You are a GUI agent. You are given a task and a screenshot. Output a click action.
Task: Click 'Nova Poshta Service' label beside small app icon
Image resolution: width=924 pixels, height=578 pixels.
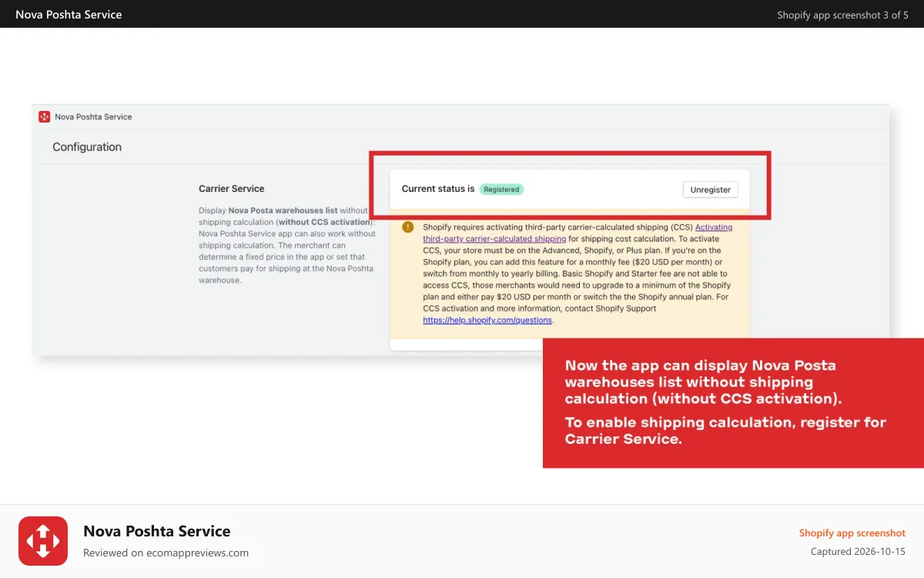tap(93, 117)
